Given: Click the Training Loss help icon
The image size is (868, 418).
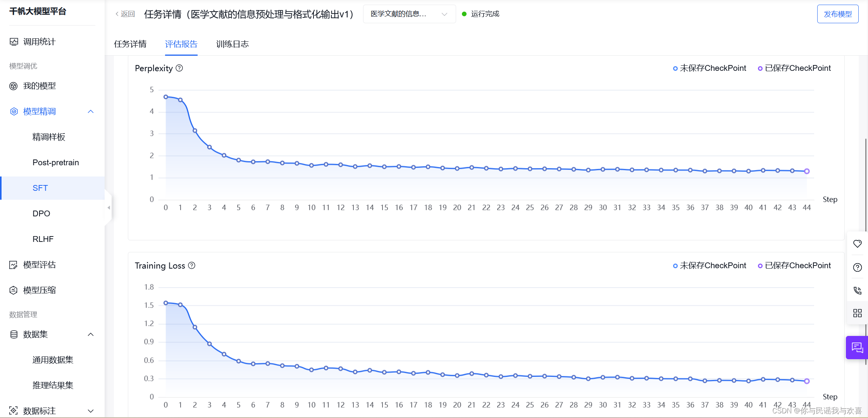Looking at the screenshot, I should (x=191, y=266).
